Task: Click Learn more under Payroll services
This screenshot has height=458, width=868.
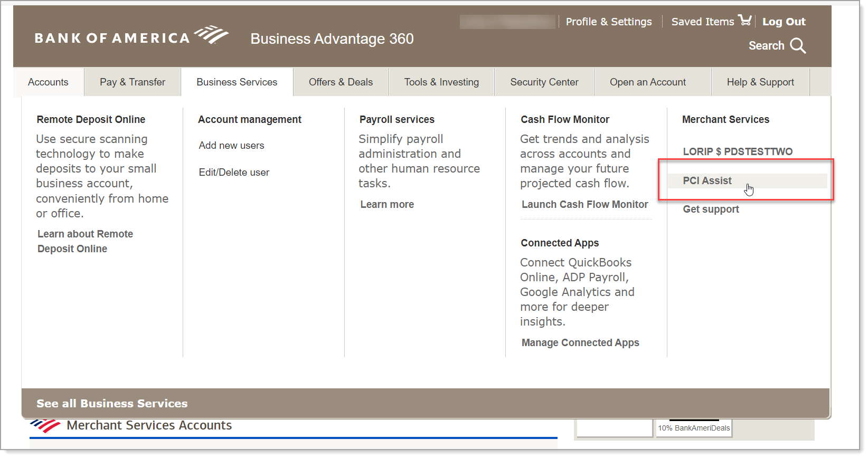Action: click(387, 204)
